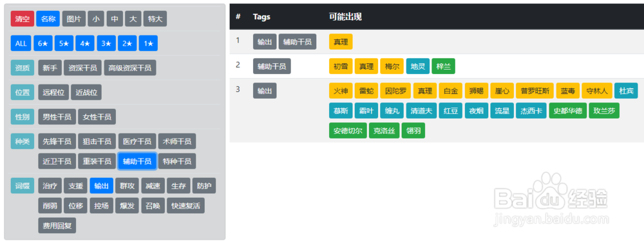Select the 特大 size option

point(155,19)
